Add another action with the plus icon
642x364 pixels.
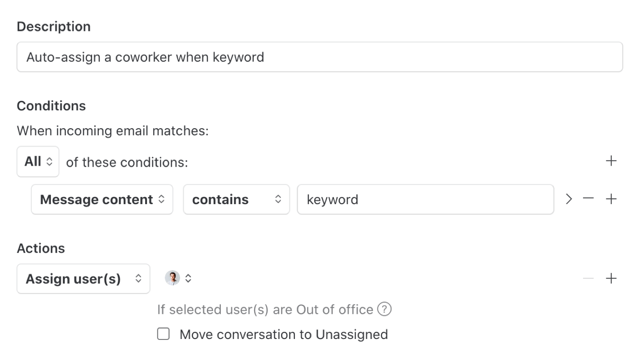click(611, 278)
